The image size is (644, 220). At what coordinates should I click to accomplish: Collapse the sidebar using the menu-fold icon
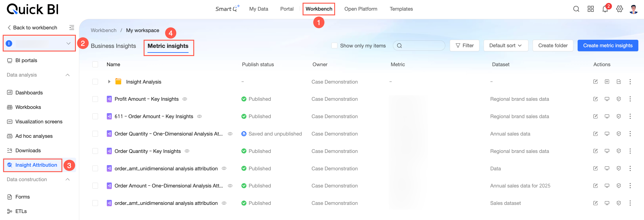click(x=72, y=28)
